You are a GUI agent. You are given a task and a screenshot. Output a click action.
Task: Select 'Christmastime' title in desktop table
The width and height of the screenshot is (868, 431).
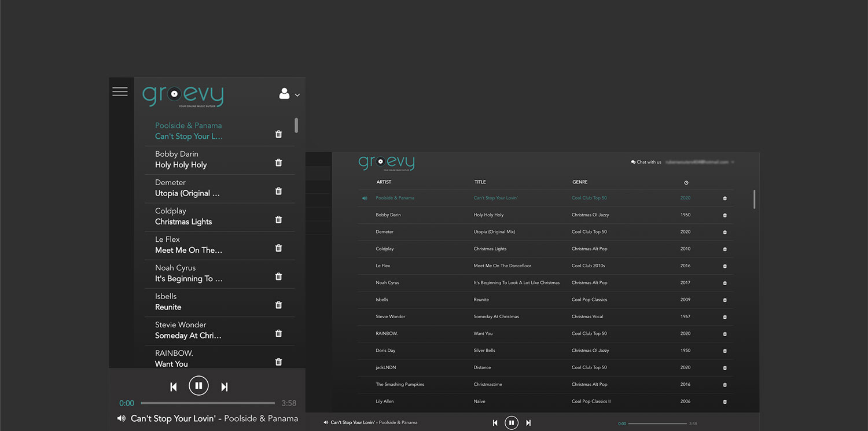[x=488, y=384]
